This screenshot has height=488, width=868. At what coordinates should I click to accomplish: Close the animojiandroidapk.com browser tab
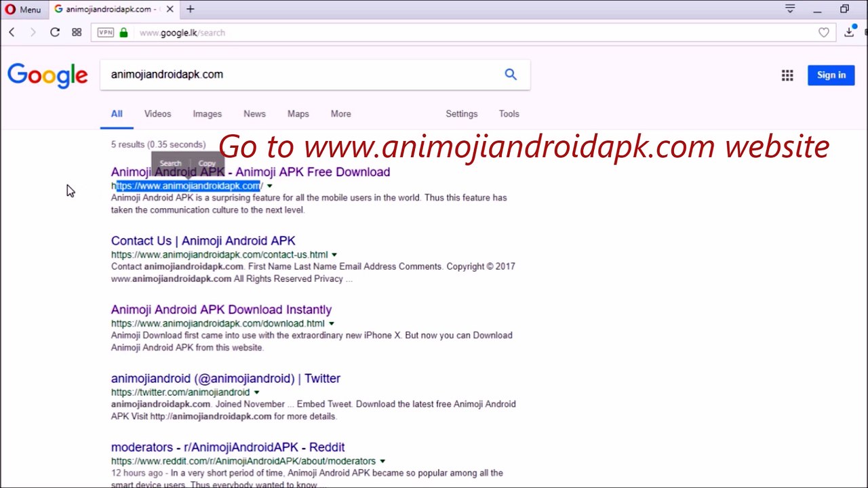(170, 9)
